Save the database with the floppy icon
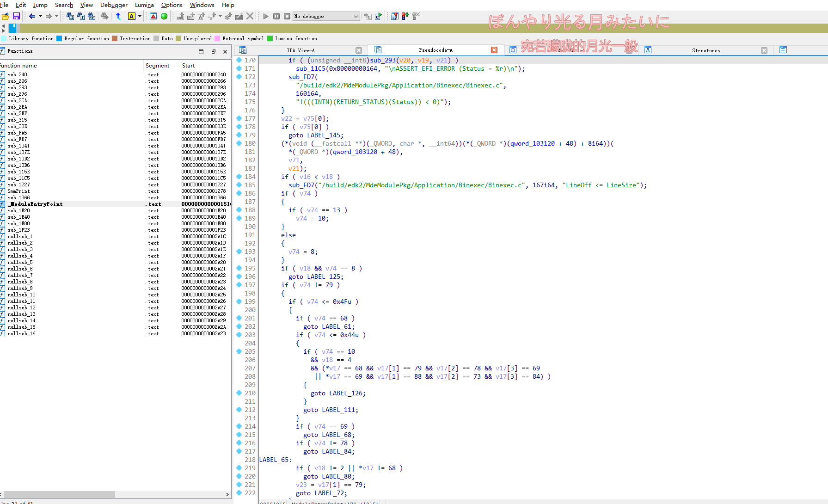 [x=16, y=16]
